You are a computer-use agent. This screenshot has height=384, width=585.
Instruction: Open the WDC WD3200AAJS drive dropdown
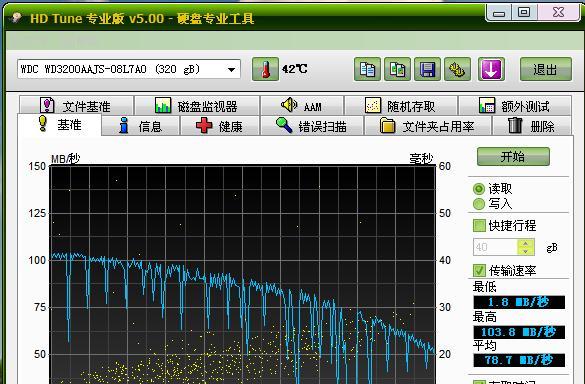point(232,69)
